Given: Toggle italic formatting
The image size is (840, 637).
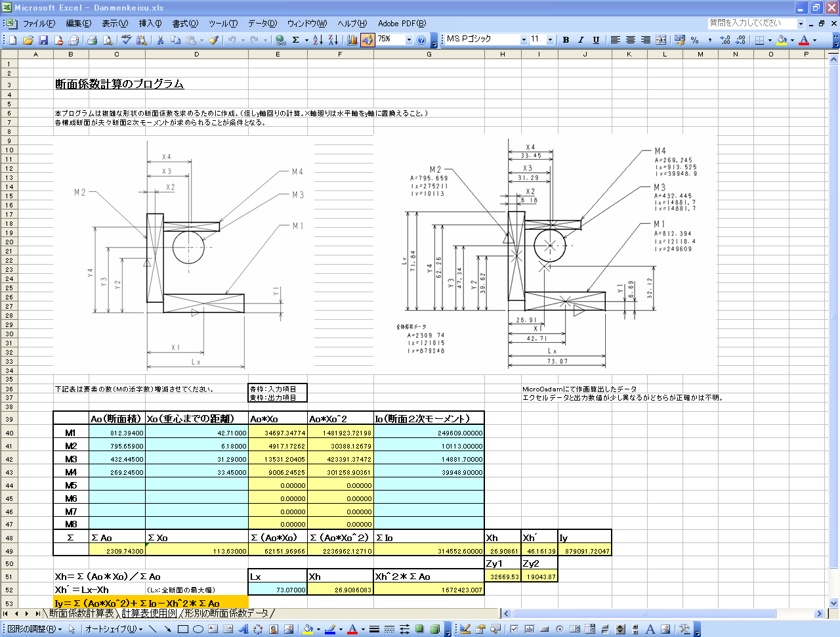Looking at the screenshot, I should coord(581,40).
